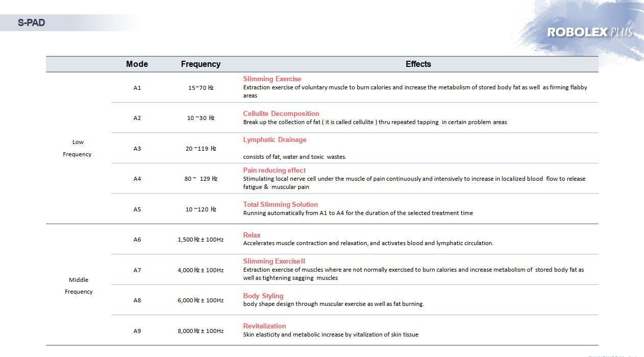Click the 4,000 Hz ± 100Hz value
Screen dimensions: 644x357
[x=201, y=270]
